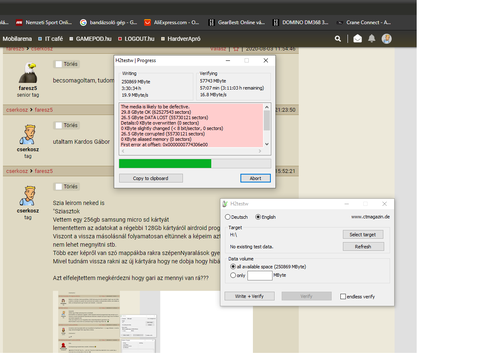Open the messages envelope icon

click(x=357, y=39)
